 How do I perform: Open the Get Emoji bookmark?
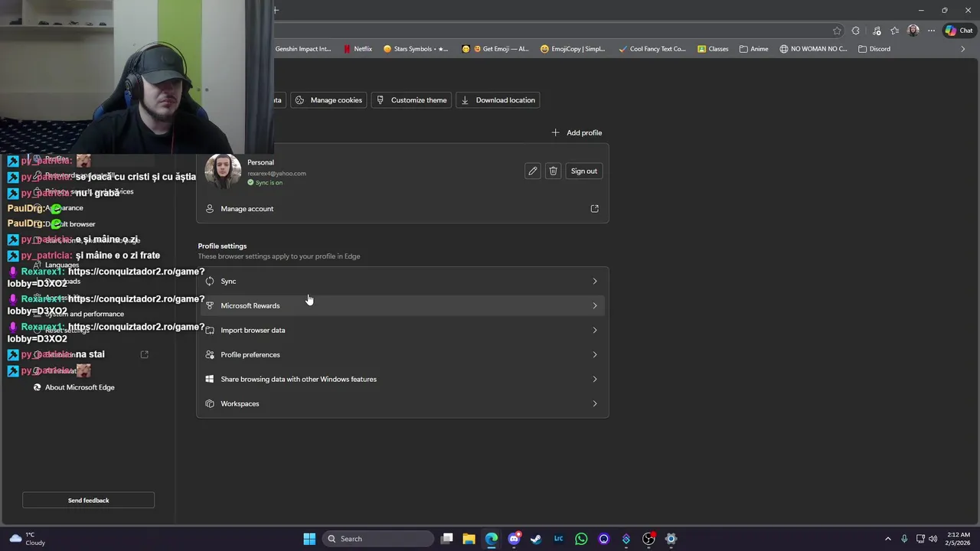[495, 49]
